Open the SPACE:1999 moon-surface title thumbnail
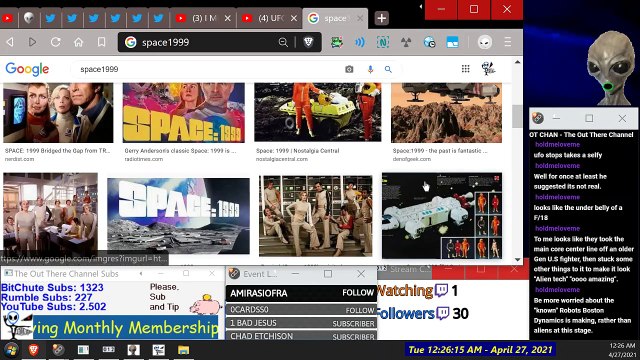Viewport: 640px width, 360px height. [x=178, y=216]
